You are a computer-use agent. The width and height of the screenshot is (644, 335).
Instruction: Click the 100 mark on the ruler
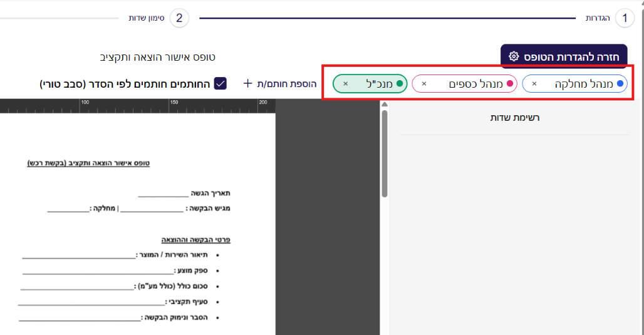85,102
